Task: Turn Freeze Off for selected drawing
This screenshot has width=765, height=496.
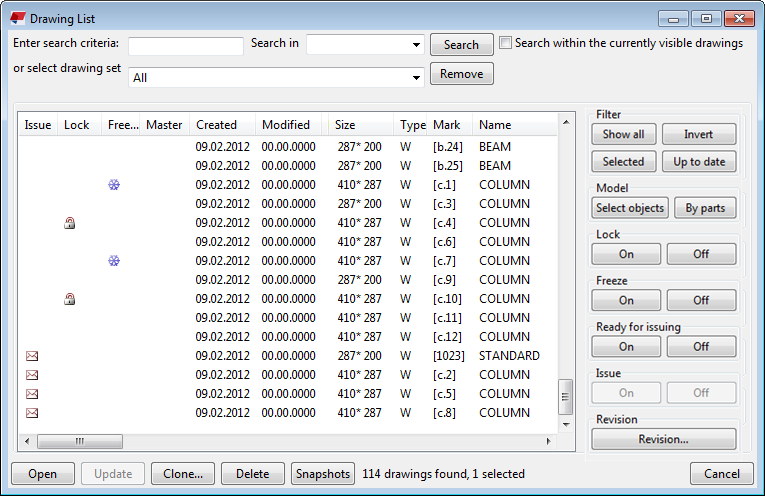Action: click(x=701, y=300)
